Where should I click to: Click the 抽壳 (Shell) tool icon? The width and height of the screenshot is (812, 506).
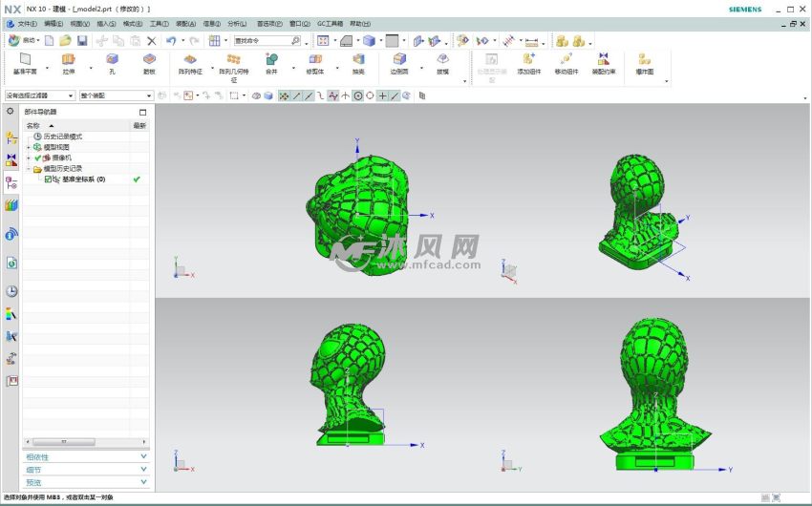coord(358,60)
